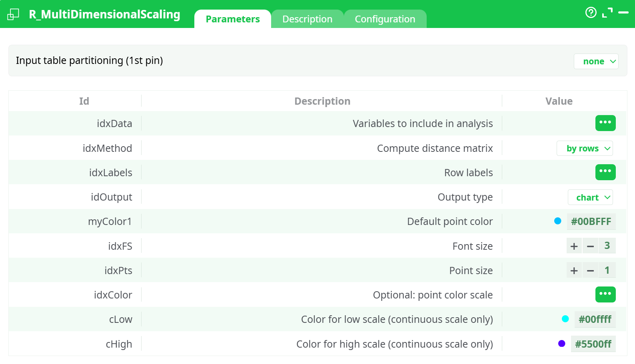The image size is (635, 364).
Task: Click the Point size value field showing 1
Action: (607, 270)
